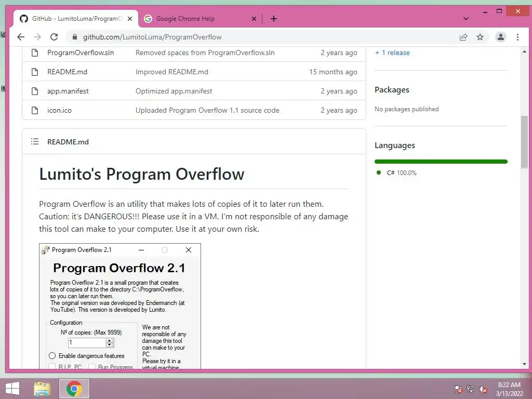Click the scrollbar's down arrow

click(x=525, y=364)
